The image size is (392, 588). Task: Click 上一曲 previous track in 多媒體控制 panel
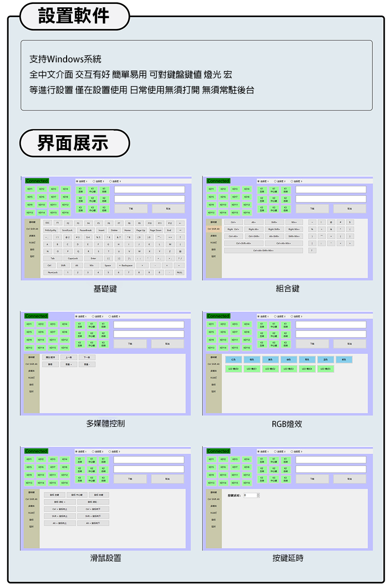coord(69,358)
